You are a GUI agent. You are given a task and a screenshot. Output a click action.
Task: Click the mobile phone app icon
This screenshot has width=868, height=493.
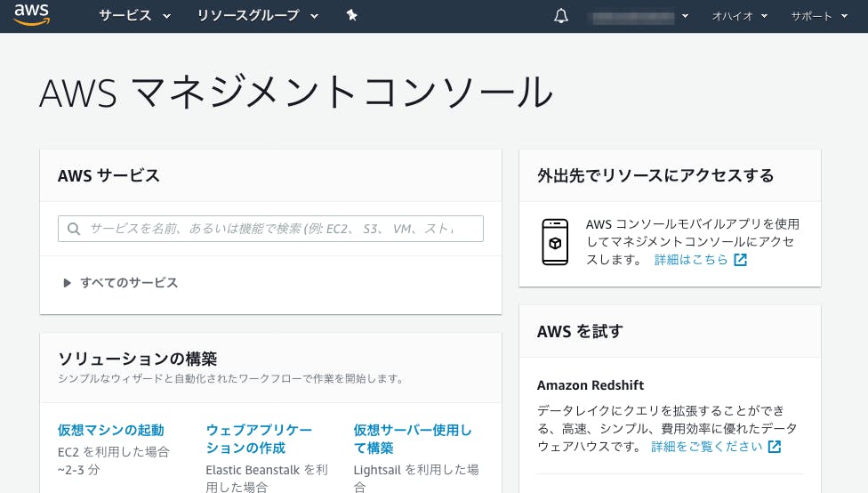click(555, 241)
